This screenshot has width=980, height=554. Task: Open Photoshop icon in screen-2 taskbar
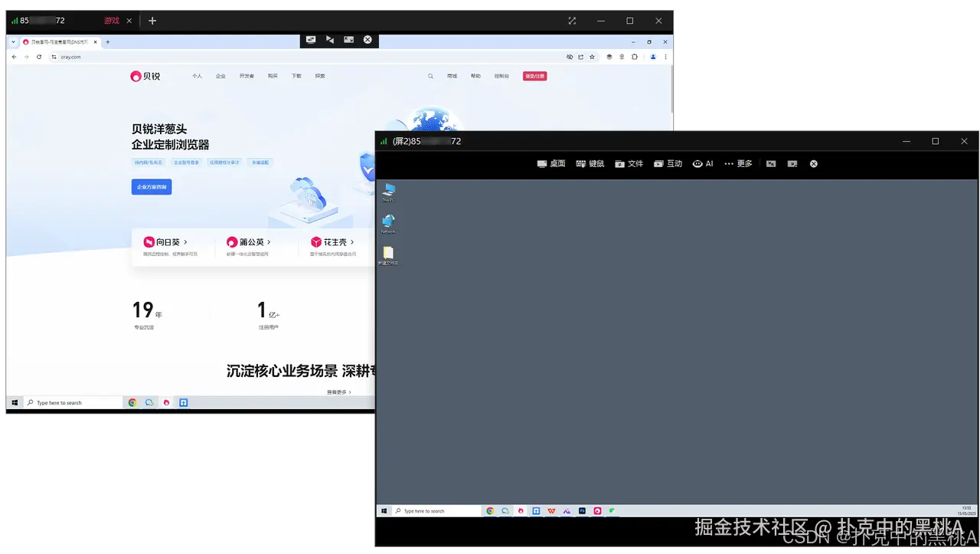point(582,510)
